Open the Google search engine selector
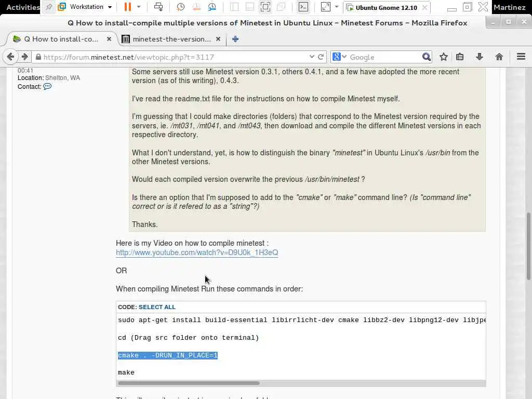Screen dimensions: 532x399 [x=339, y=57]
